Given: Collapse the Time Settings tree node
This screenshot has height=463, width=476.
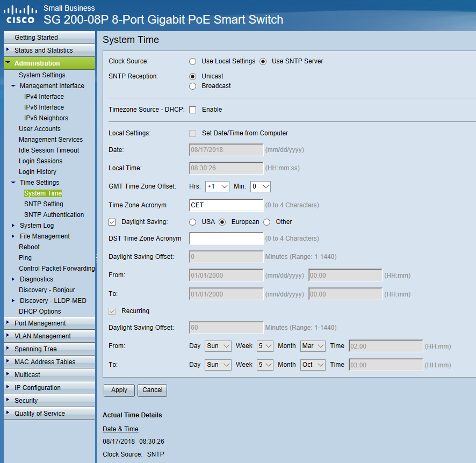Looking at the screenshot, I should click(x=13, y=183).
